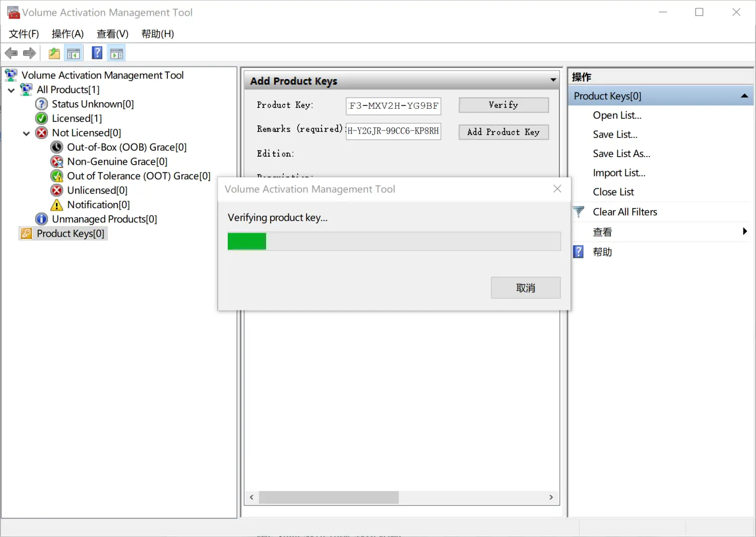This screenshot has height=537, width=756.
Task: Collapse the Not Licensed tree node
Action: click(x=26, y=133)
